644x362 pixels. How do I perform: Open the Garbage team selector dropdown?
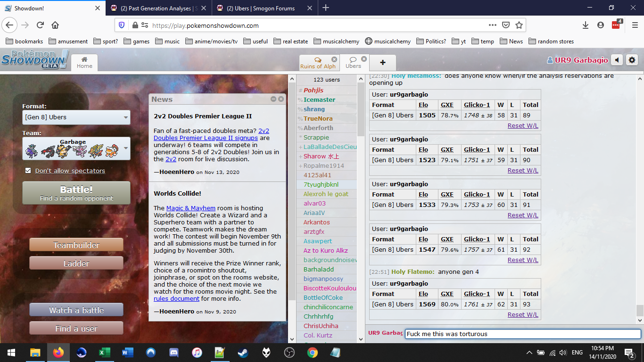click(76, 148)
